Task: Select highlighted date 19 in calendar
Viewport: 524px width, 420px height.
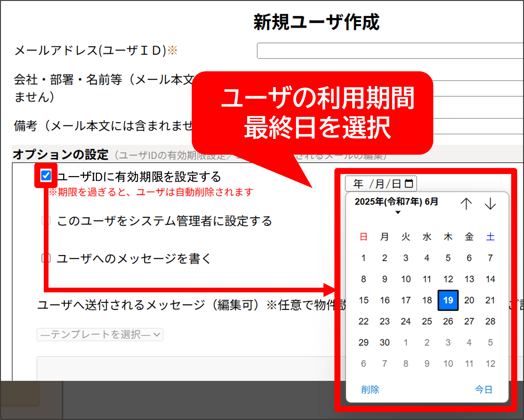Action: click(x=448, y=300)
